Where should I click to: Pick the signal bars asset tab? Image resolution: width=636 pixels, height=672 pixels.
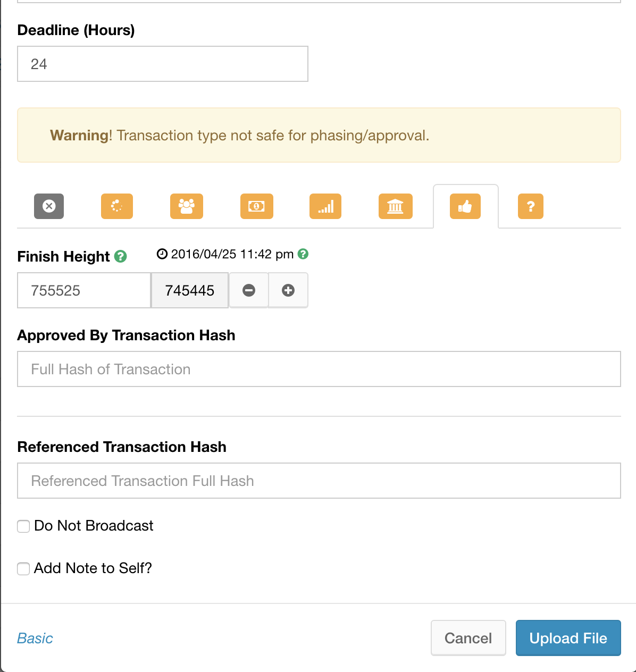(x=325, y=206)
